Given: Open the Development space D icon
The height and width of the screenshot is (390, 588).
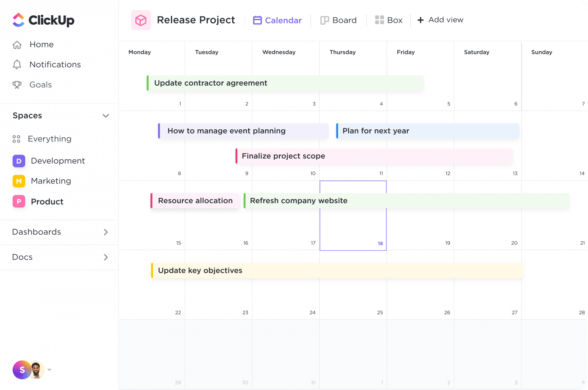Looking at the screenshot, I should (19, 161).
